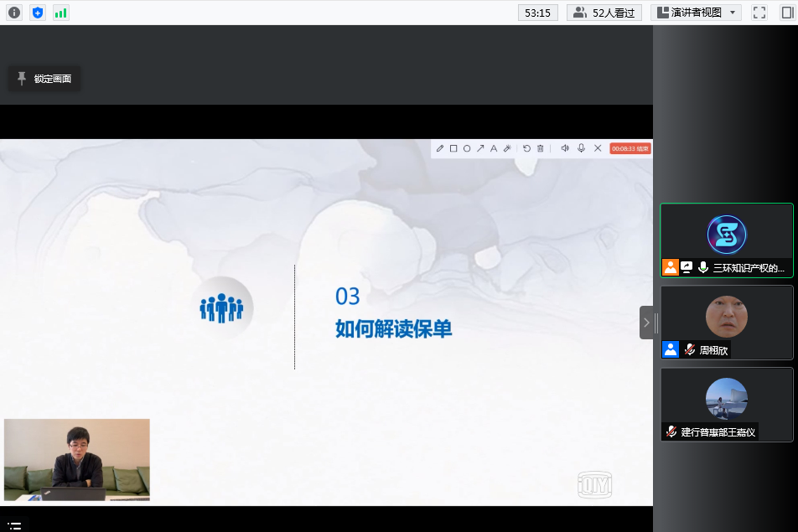The height and width of the screenshot is (532, 798).
Task: Undo the last annotation
Action: (527, 148)
